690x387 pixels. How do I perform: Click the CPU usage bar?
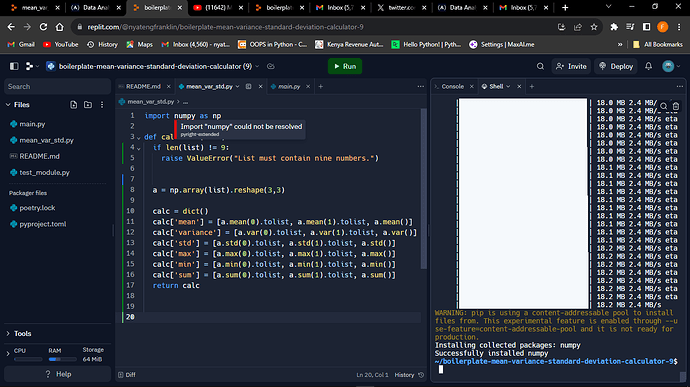28,359
